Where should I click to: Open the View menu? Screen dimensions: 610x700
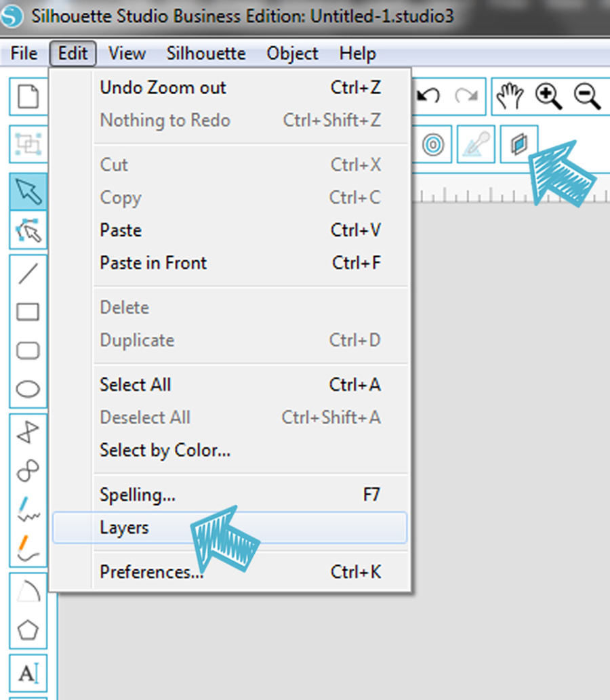(127, 54)
